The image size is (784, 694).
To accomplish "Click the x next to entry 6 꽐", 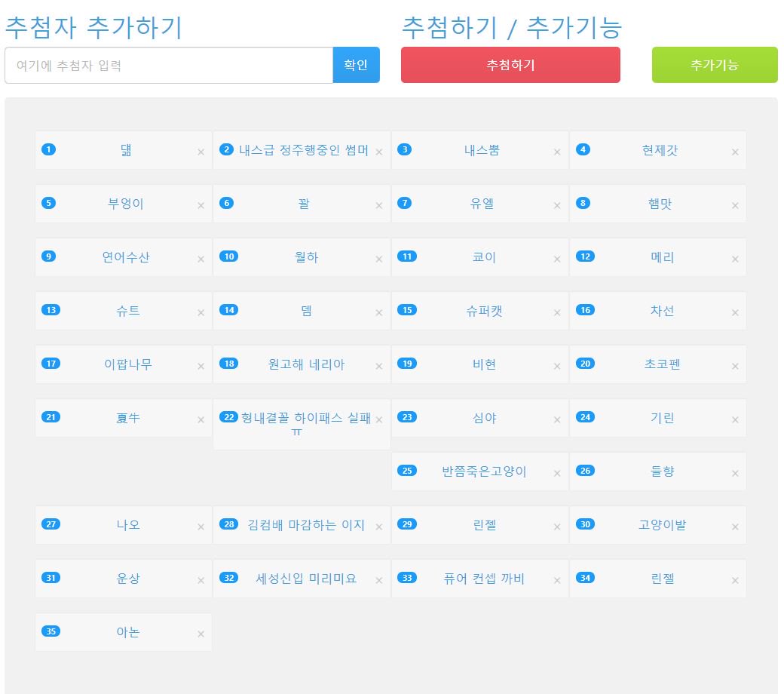I will 379,206.
